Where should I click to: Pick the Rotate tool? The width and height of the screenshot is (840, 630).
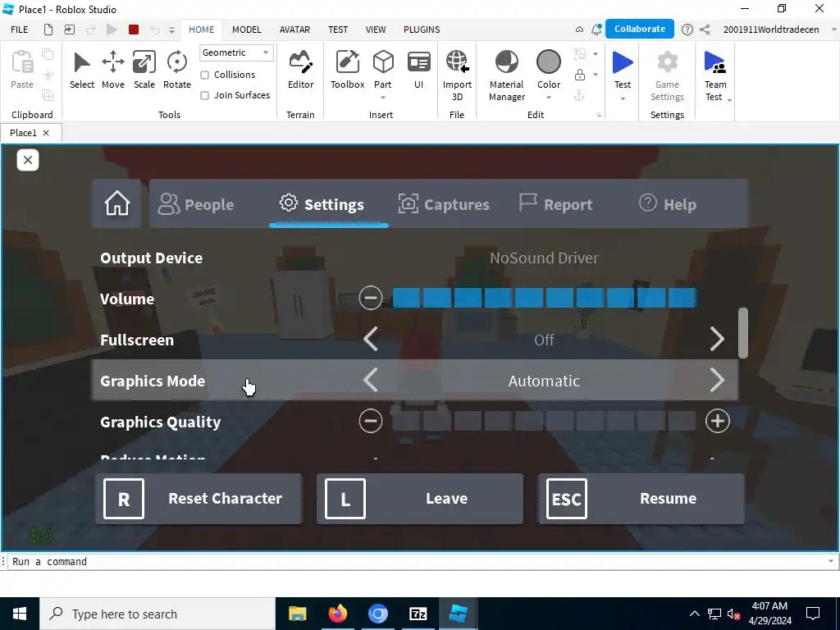(x=177, y=62)
